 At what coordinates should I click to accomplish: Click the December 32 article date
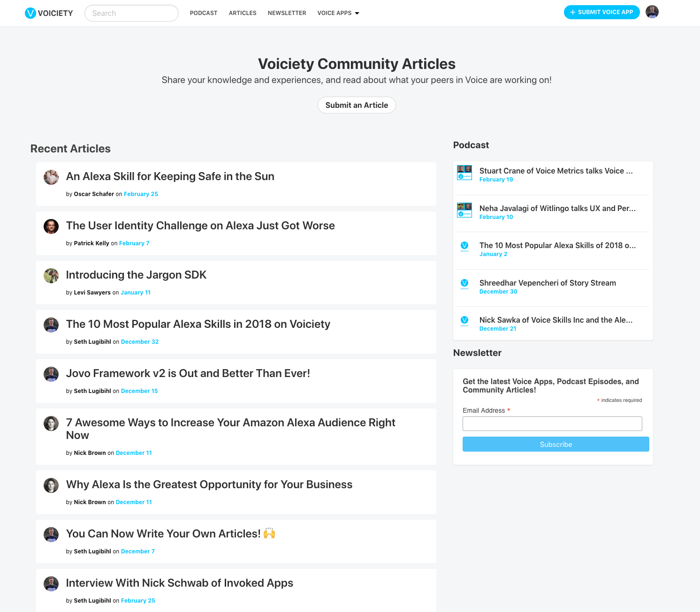click(x=140, y=342)
